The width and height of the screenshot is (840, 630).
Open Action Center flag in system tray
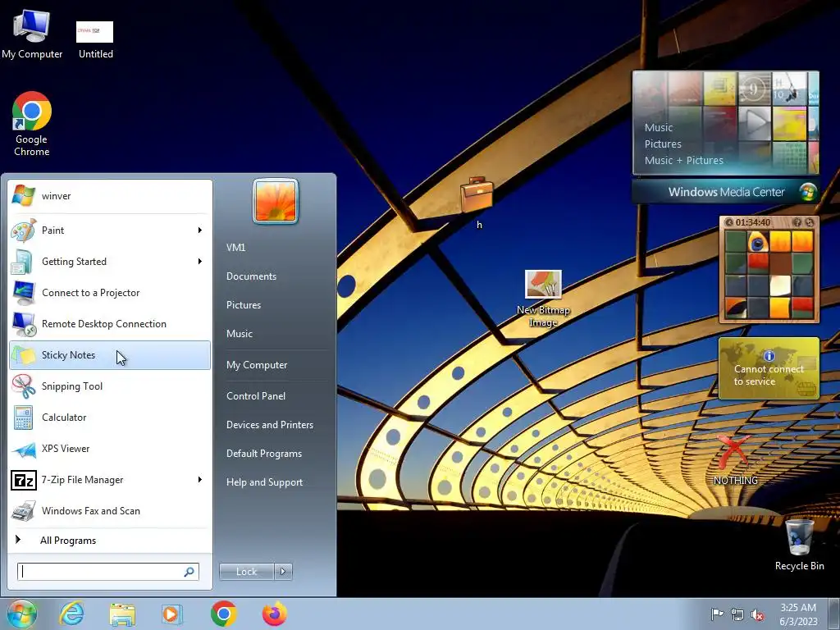[717, 614]
